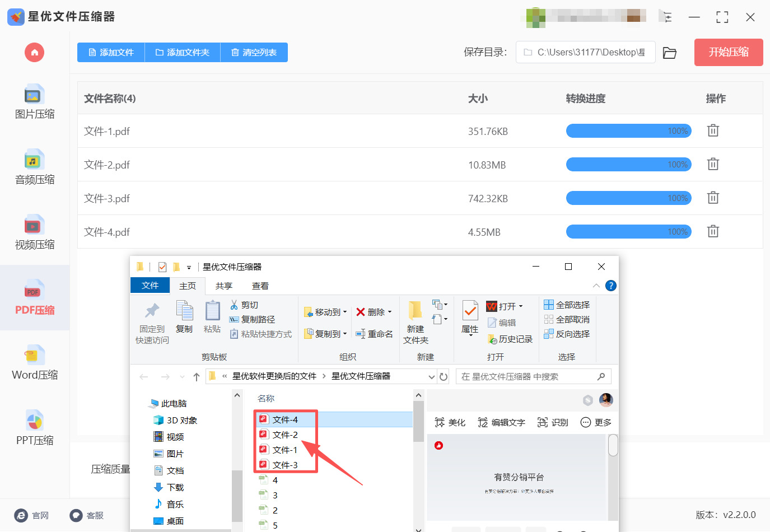The width and height of the screenshot is (770, 532).
Task: Select 此电脑 in navigation tree
Action: tap(167, 403)
